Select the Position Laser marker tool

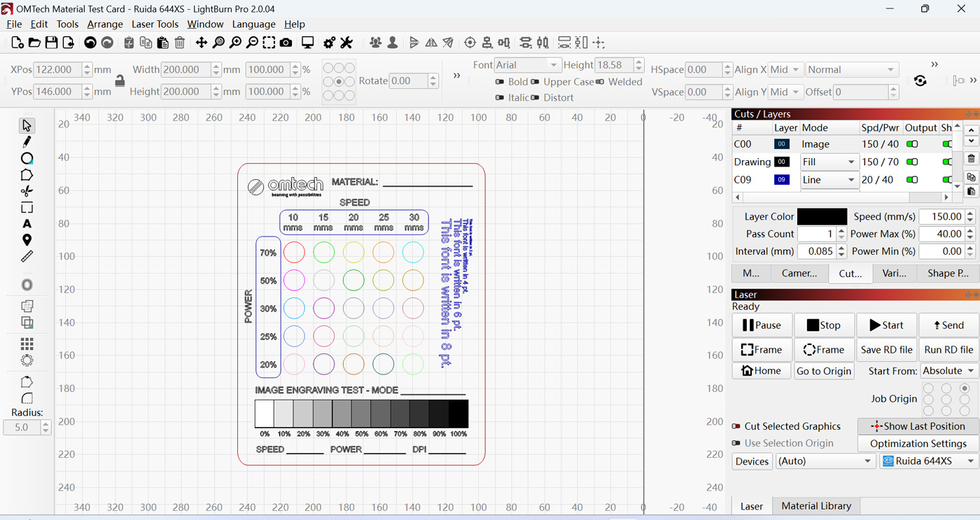click(27, 240)
